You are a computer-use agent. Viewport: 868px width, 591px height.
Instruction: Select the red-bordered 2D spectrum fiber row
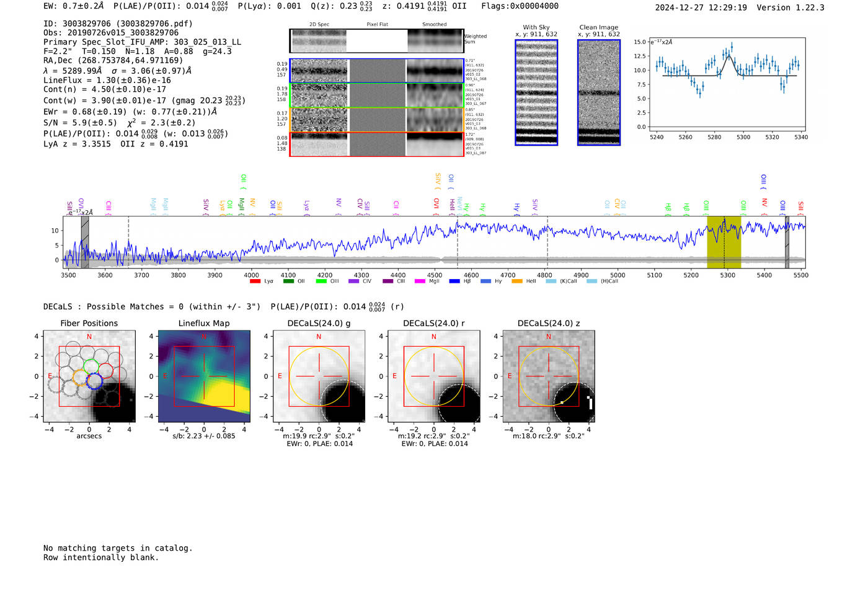pos(377,144)
